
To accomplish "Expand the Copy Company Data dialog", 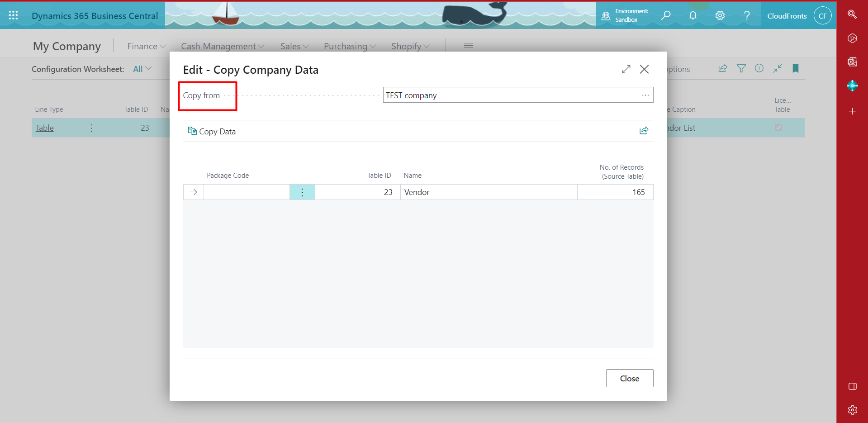I will pos(626,69).
